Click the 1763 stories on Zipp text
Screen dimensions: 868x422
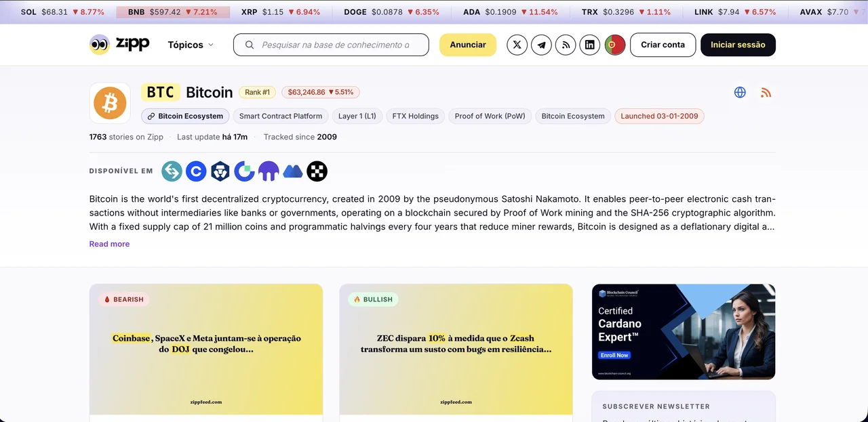[126, 137]
